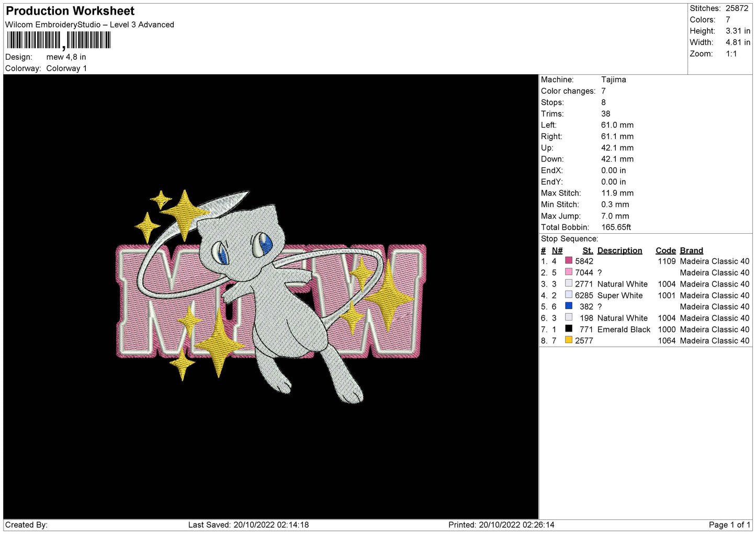Screen dimensions: 756x534
Task: Click the Right value '61.1 mm'
Action: coord(617,137)
